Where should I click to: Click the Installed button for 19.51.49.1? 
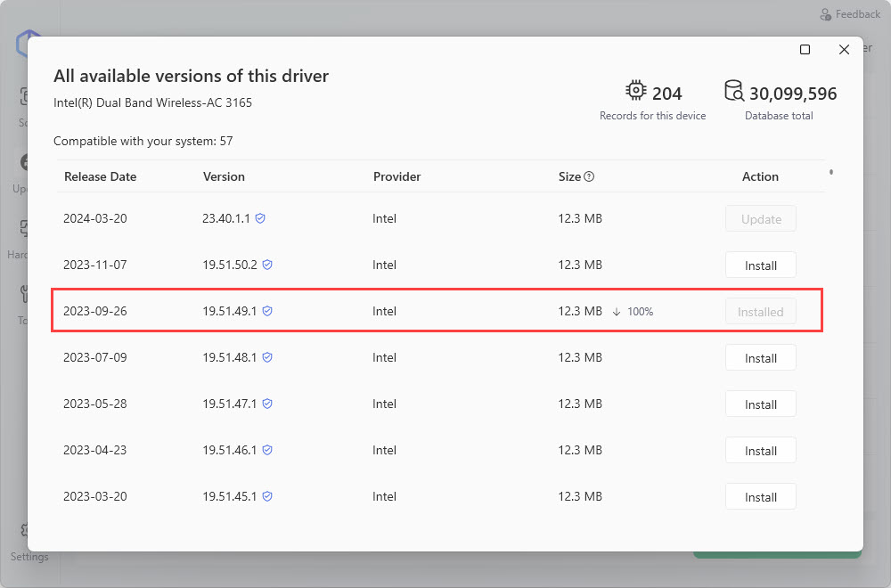[x=760, y=312]
